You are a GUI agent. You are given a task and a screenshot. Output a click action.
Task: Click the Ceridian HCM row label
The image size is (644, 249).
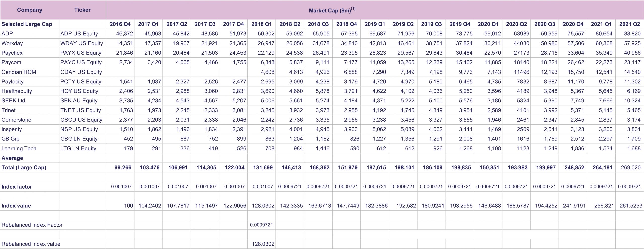pyautogui.click(x=19, y=72)
